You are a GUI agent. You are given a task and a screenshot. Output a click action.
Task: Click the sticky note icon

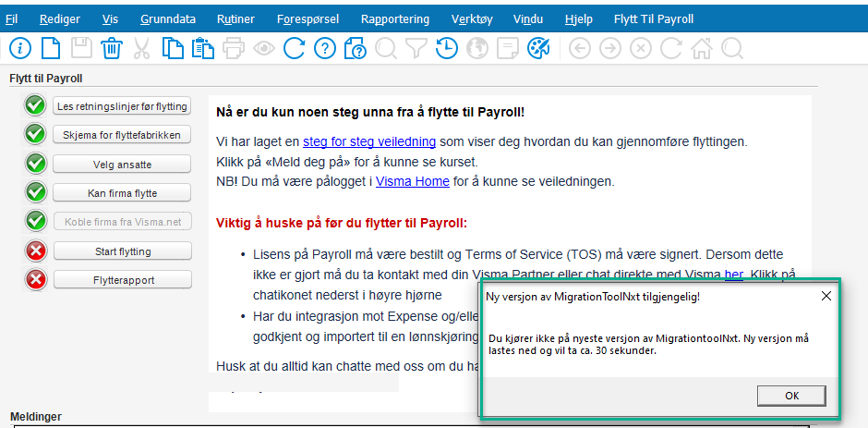[508, 49]
